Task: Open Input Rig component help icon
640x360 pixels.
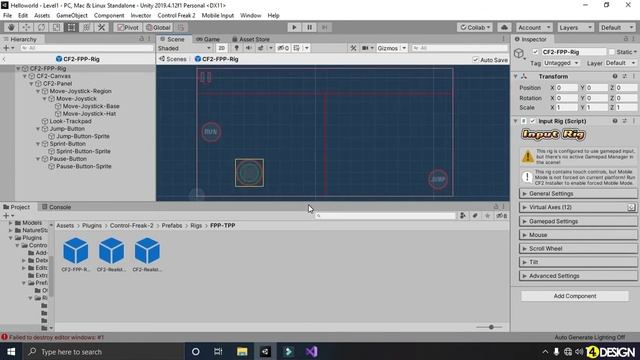Action: [x=615, y=121]
